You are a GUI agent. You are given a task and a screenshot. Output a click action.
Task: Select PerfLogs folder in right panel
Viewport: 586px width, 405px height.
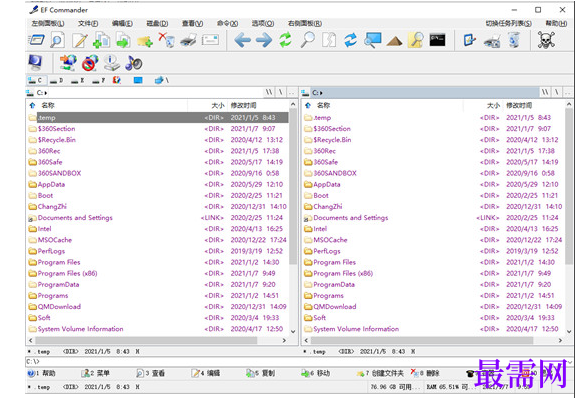tap(327, 251)
